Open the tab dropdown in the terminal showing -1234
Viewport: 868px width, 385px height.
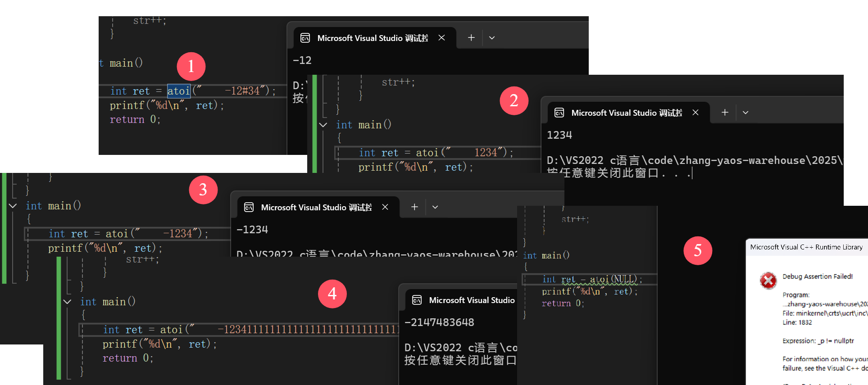[435, 207]
